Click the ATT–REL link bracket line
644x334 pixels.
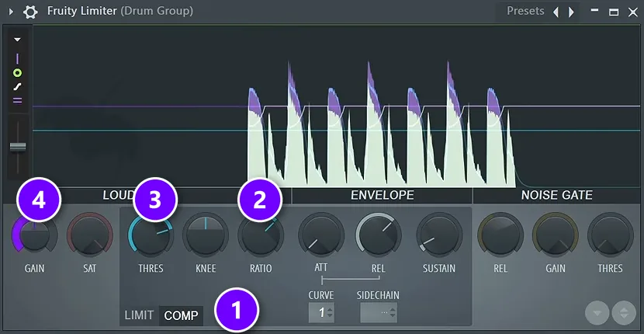point(351,280)
